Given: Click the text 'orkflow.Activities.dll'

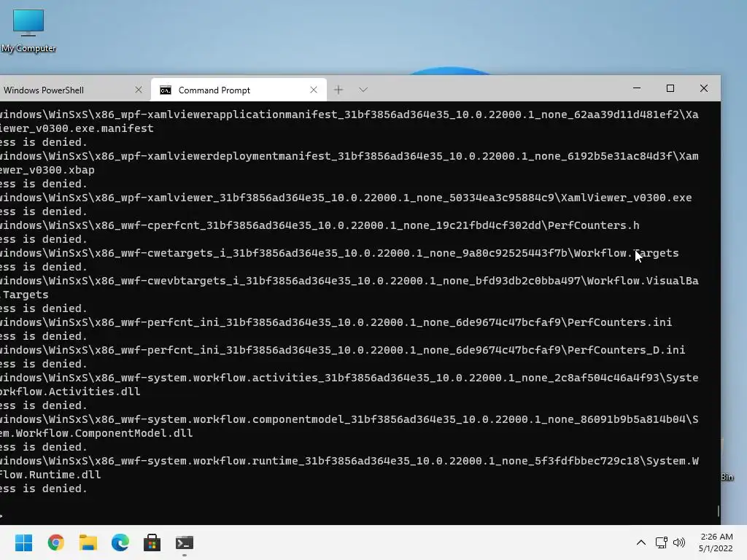Looking at the screenshot, I should 70,392.
